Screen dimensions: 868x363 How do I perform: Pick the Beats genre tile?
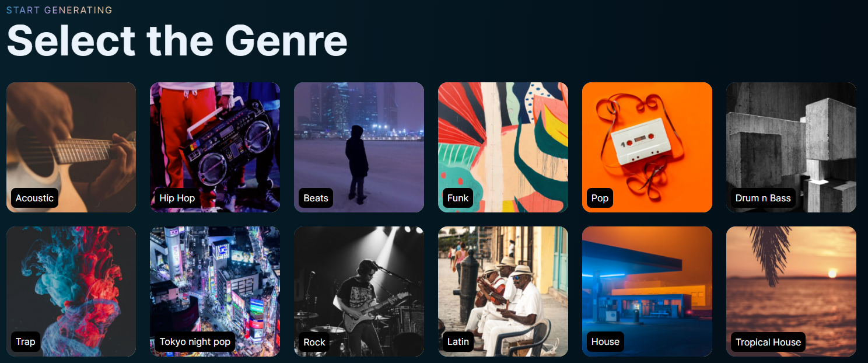(x=359, y=147)
